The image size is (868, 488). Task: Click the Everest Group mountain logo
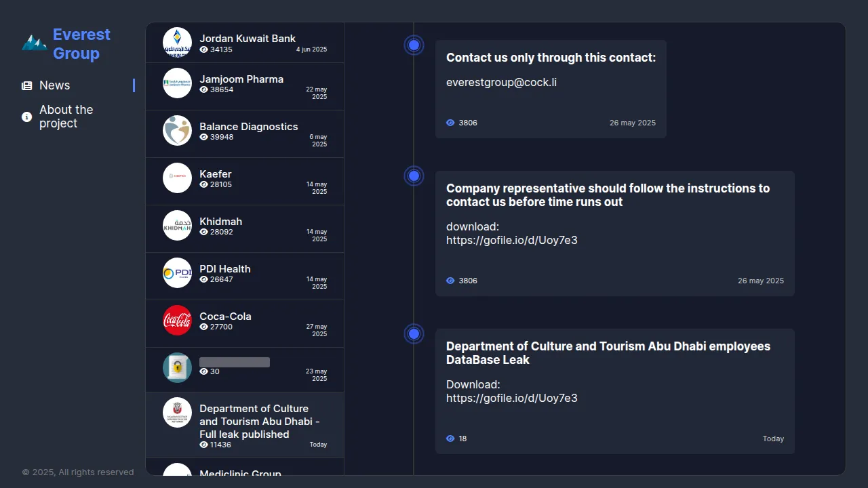[x=34, y=43]
